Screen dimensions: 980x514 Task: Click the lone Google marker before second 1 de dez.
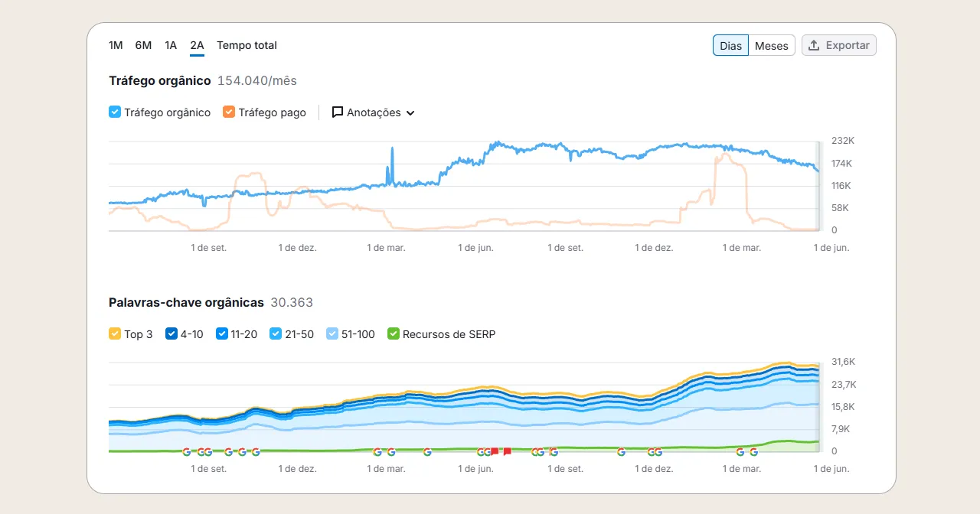(621, 452)
